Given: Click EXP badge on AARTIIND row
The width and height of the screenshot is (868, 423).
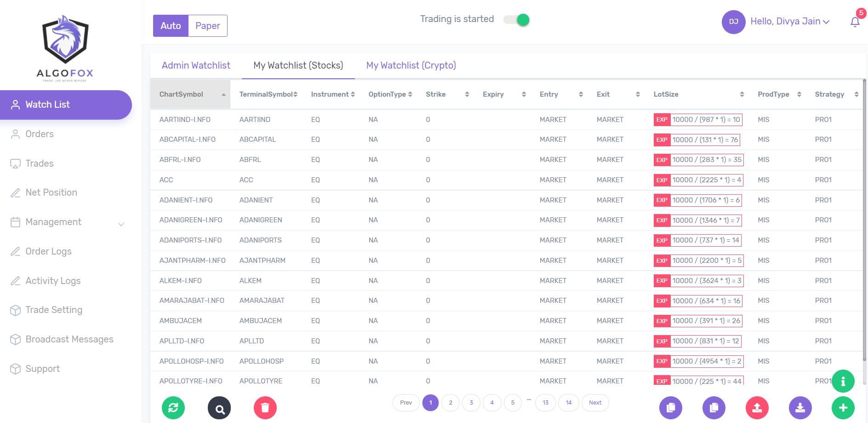Looking at the screenshot, I should pyautogui.click(x=662, y=119).
